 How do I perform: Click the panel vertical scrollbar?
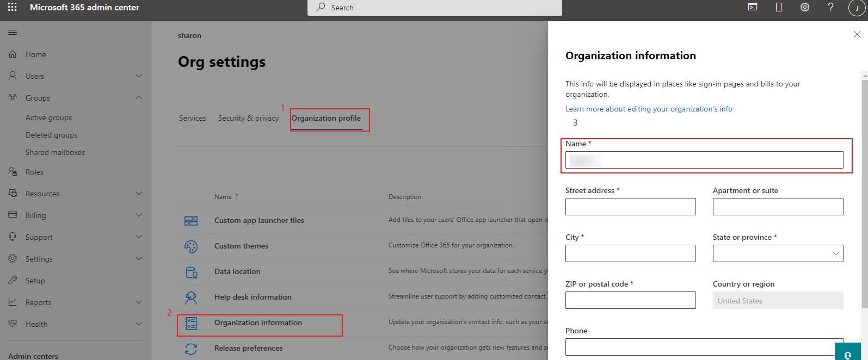pyautogui.click(x=865, y=193)
